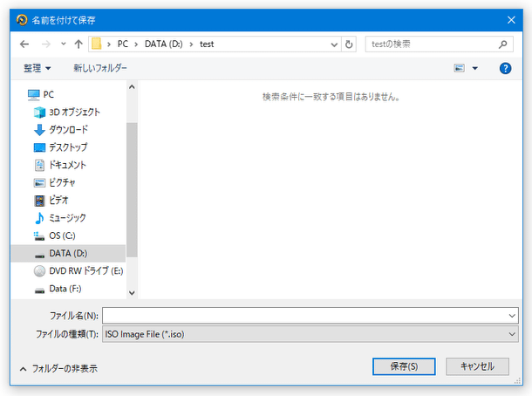
Task: Click the 保存(S) button
Action: click(404, 366)
